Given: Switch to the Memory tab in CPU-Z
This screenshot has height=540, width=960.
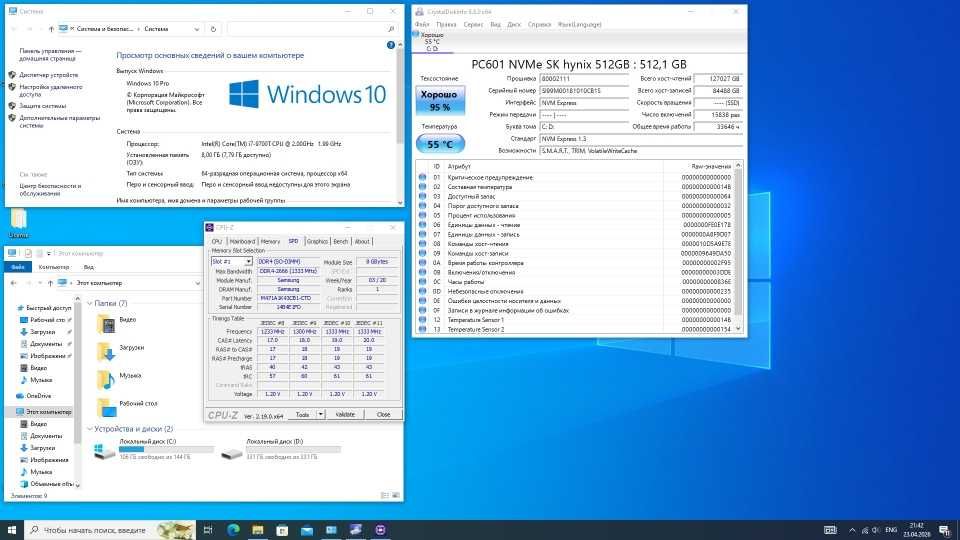Looking at the screenshot, I should pos(270,241).
